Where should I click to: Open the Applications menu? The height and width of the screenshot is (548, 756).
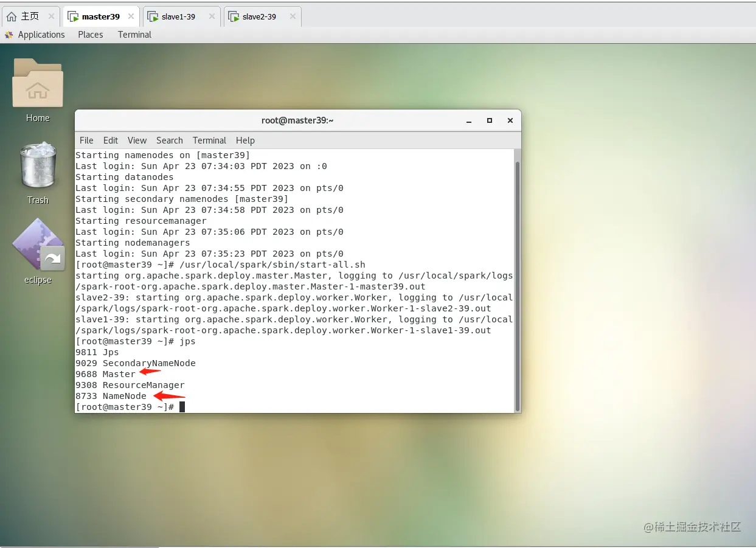point(41,35)
